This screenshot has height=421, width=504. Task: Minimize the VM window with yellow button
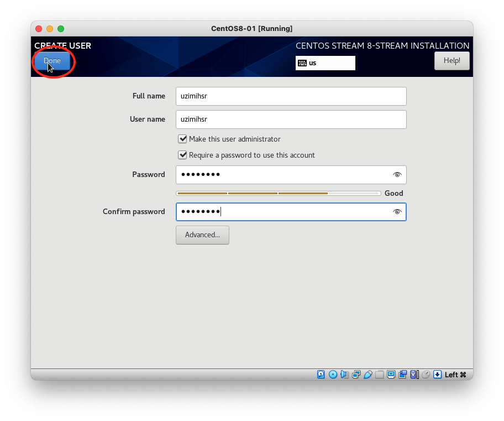coord(50,29)
